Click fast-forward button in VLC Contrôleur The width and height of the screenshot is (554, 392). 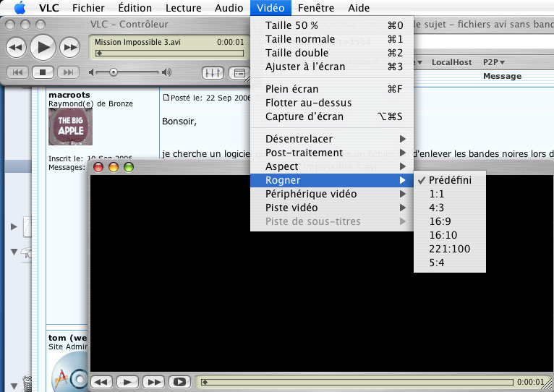click(x=69, y=47)
